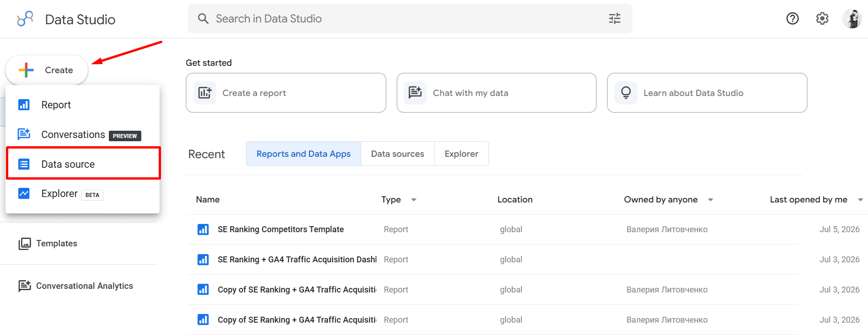
Task: Click the Data source list icon
Action: [x=24, y=164]
